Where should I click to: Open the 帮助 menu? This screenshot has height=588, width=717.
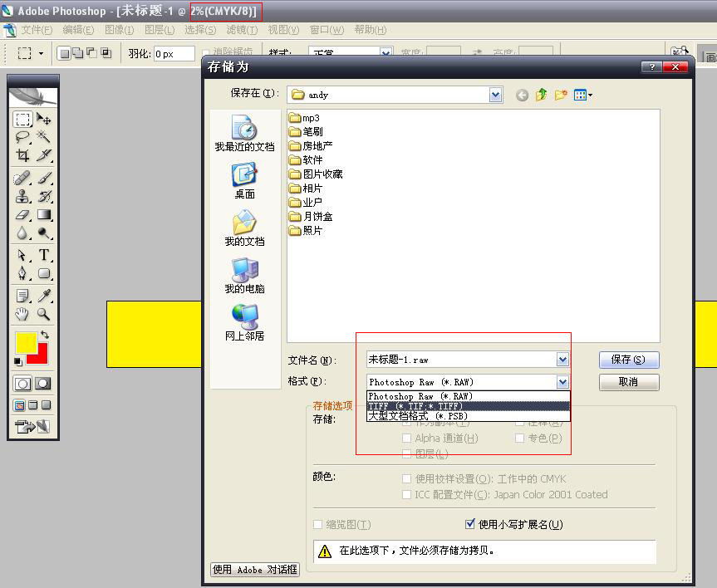(x=371, y=30)
